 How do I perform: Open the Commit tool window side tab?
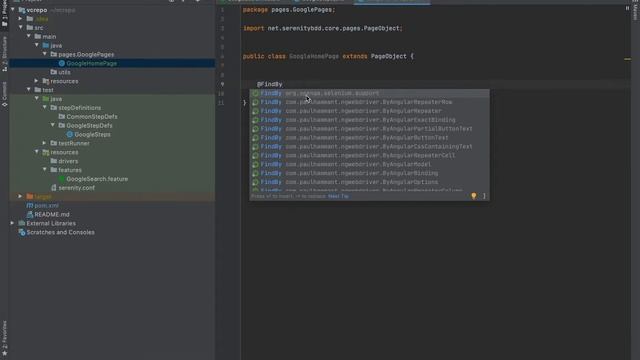click(4, 94)
